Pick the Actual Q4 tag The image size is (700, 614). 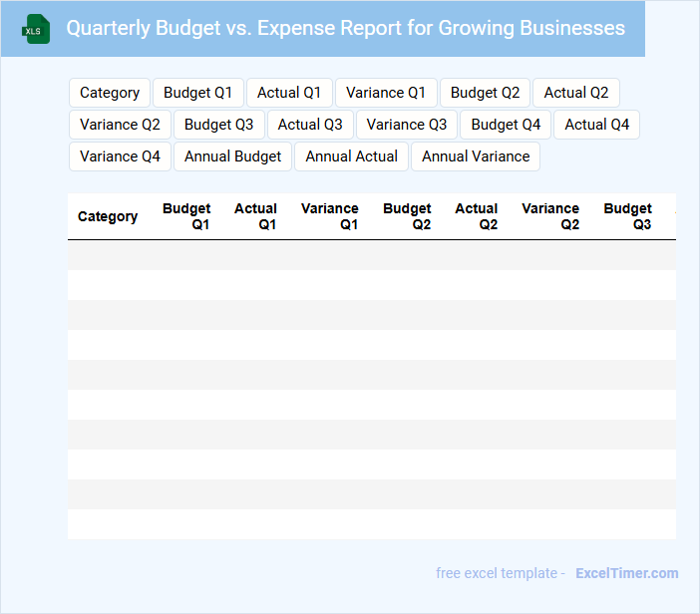(597, 125)
